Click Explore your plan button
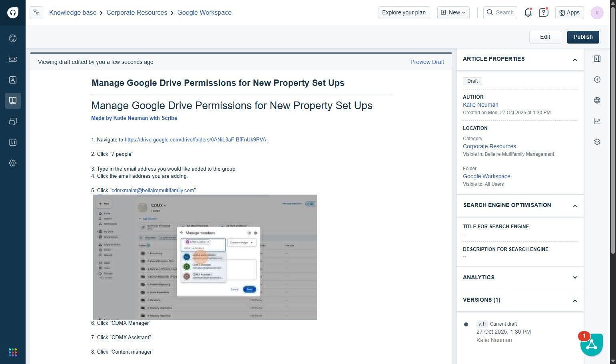The width and height of the screenshot is (616, 364). tap(404, 12)
